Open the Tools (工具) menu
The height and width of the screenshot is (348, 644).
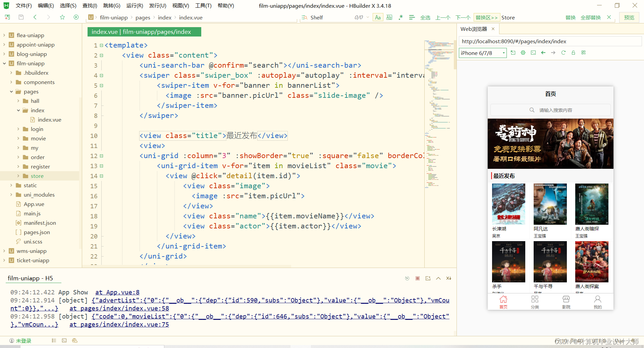tap(203, 6)
